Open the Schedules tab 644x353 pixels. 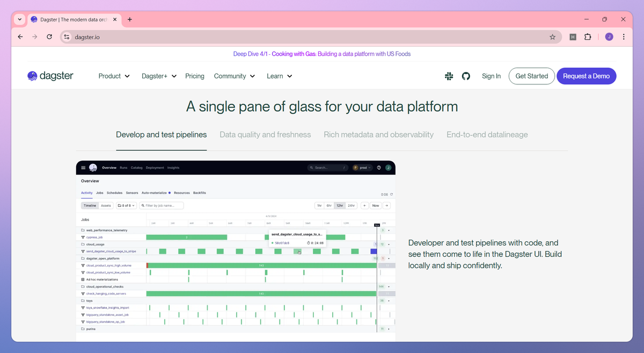[x=115, y=192]
